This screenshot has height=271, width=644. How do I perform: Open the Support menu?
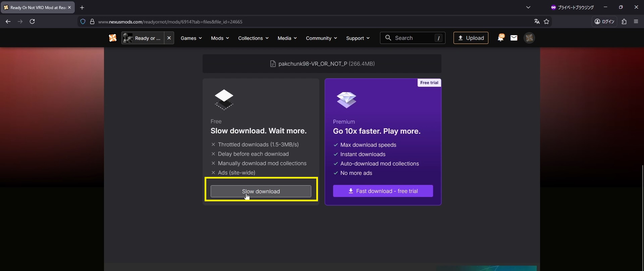(358, 38)
